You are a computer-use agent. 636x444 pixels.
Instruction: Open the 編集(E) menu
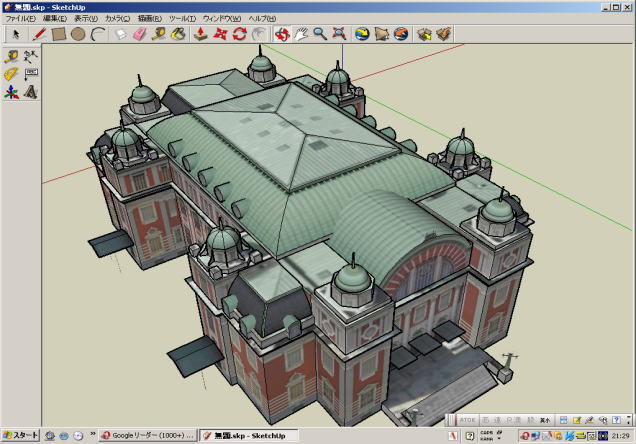tap(55, 19)
